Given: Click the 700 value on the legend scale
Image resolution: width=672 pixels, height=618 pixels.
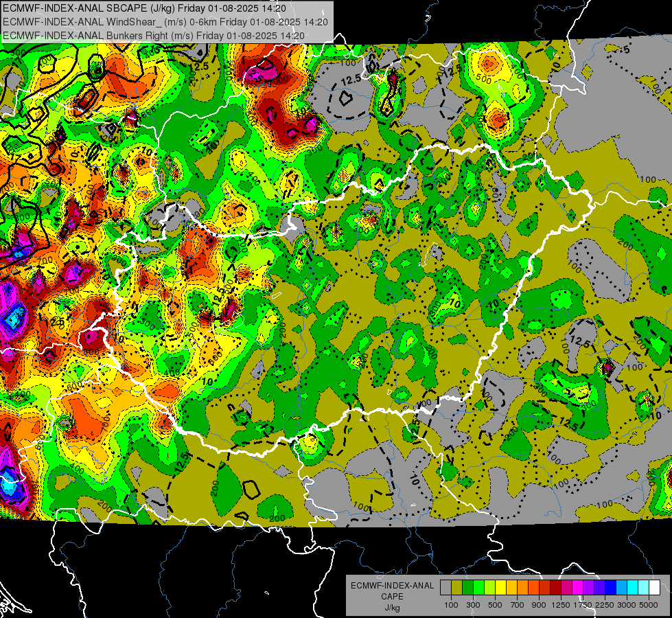Looking at the screenshot, I should [x=518, y=605].
